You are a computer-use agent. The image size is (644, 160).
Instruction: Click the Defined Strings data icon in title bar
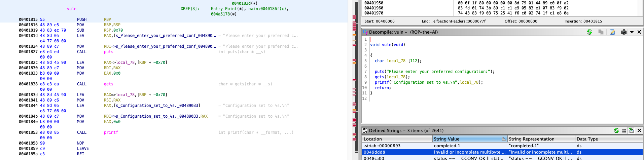[365, 130]
